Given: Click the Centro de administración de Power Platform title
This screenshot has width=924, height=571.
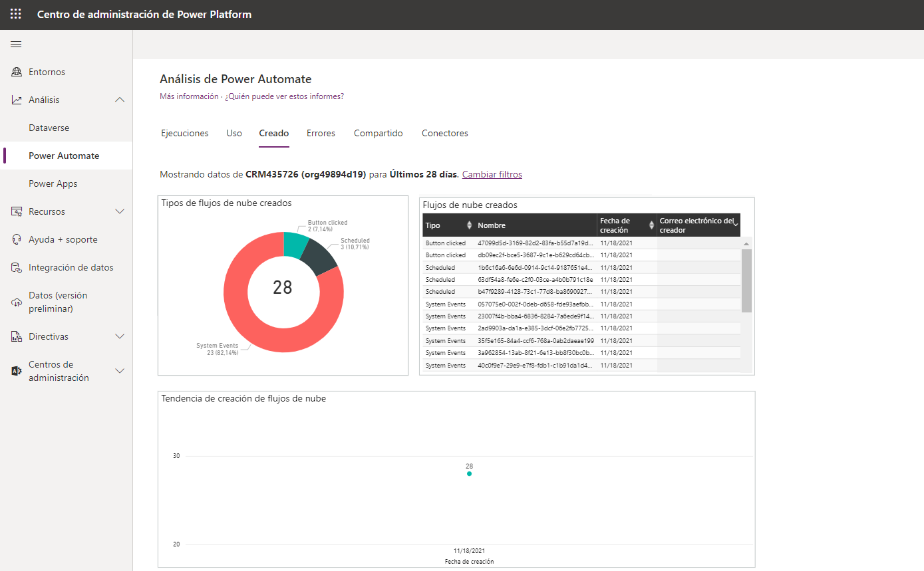Looking at the screenshot, I should 144,14.
